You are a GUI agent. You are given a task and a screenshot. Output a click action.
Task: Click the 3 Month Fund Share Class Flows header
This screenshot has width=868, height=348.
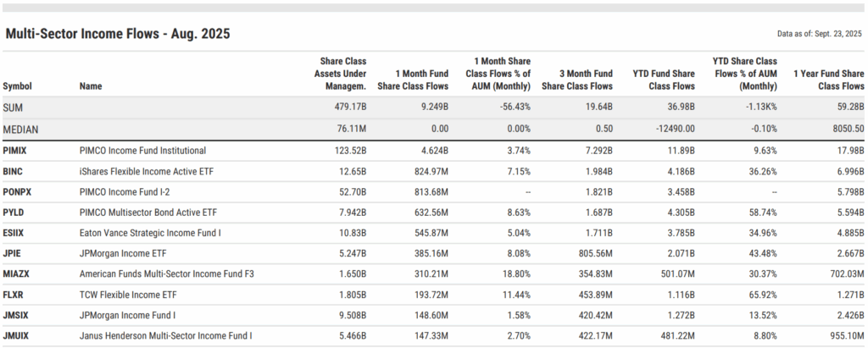point(576,80)
